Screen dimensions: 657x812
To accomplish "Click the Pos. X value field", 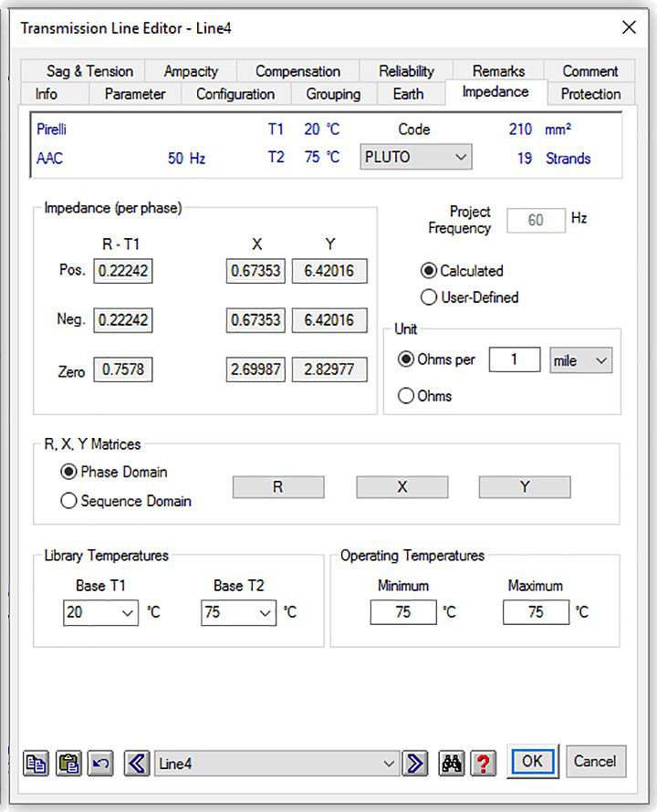I will click(255, 271).
